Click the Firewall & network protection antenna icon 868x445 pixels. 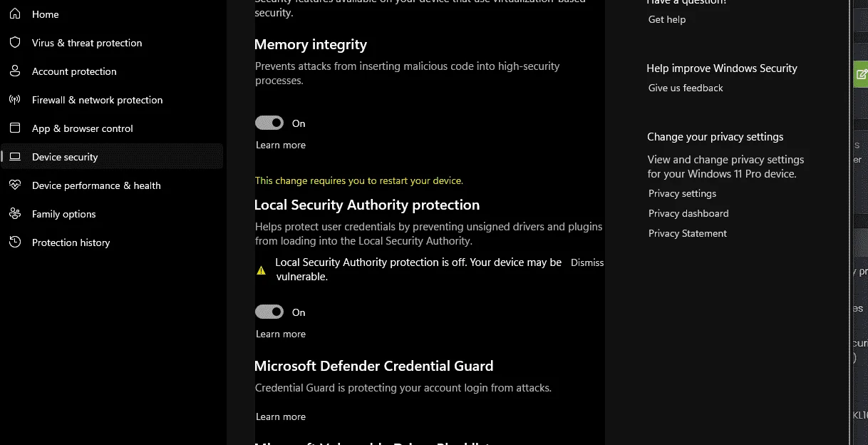pos(15,100)
